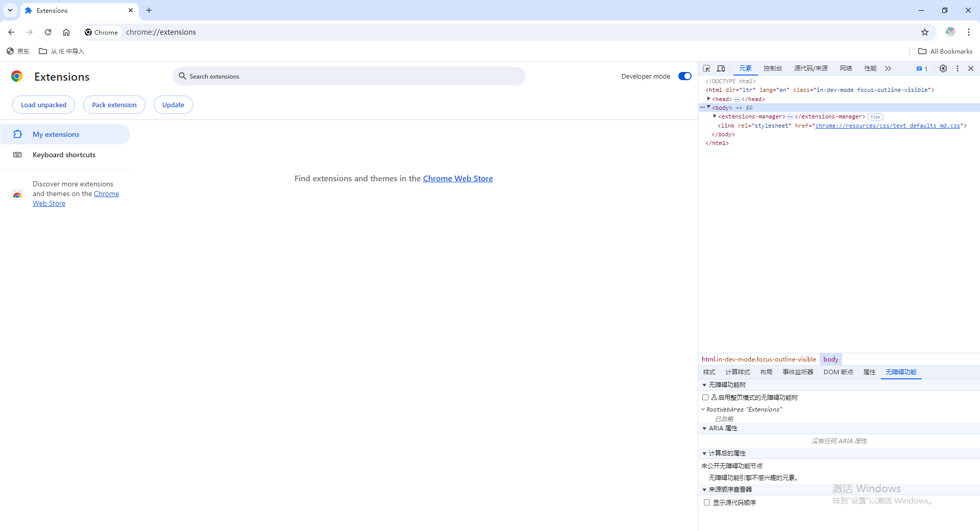This screenshot has height=531, width=980.
Task: Click the three-dot actions next to body node
Action: coord(702,107)
